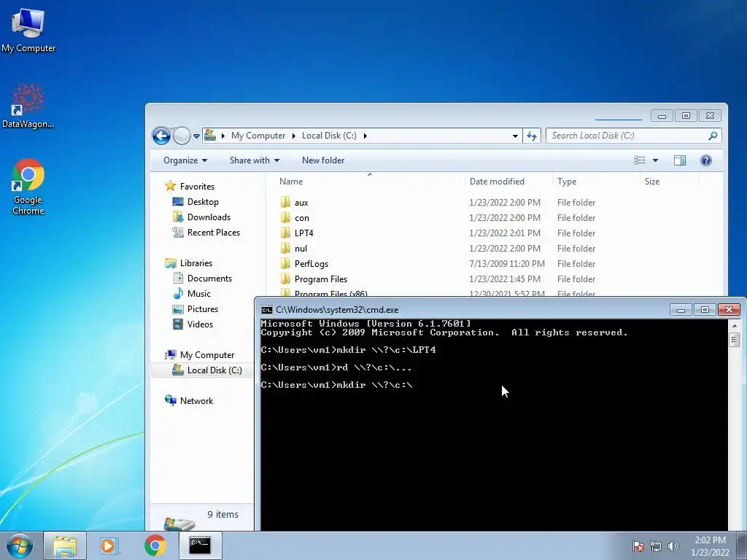Screen dimensions: 747x560
Task: Click the cmd window scroll up arrow
Action: point(734,326)
